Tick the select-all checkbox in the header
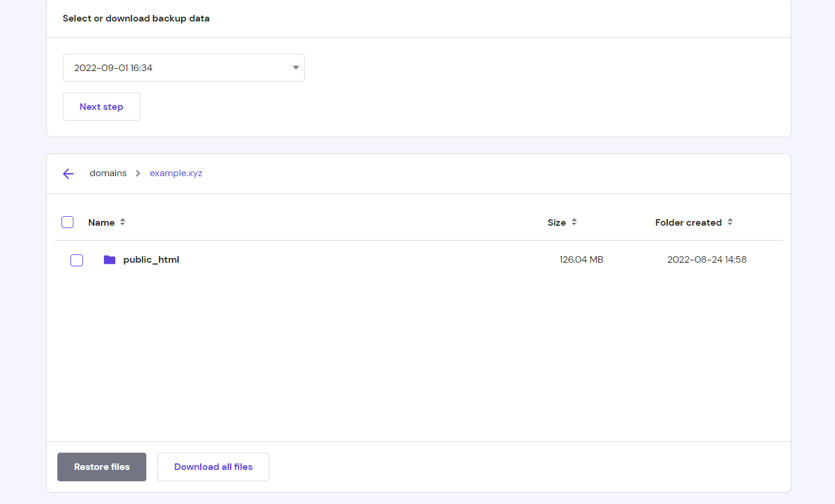 (67, 222)
